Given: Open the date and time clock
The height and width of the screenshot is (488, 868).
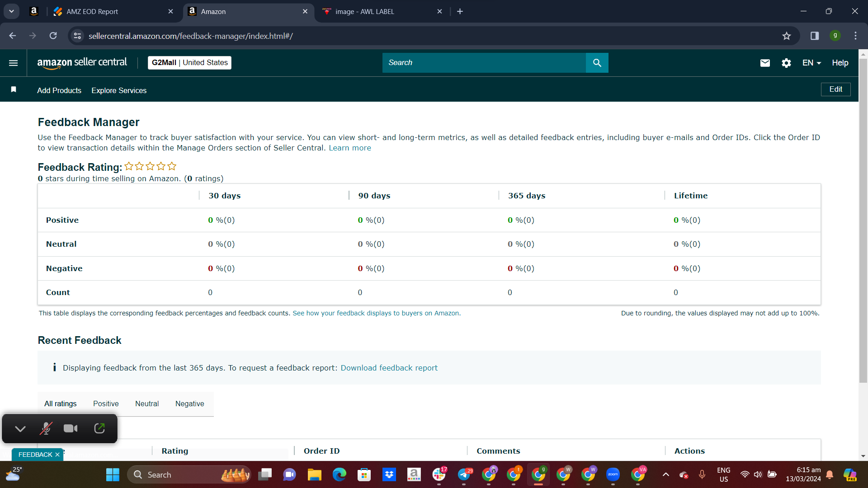Looking at the screenshot, I should click(803, 474).
